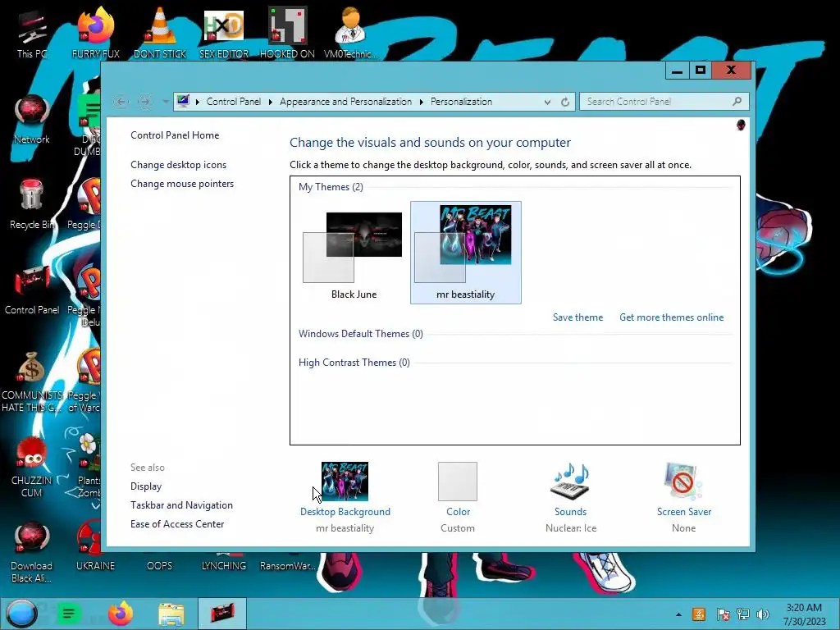The image size is (840, 630).
Task: Click the Sounds keyboard-and-notes icon
Action: pyautogui.click(x=571, y=481)
